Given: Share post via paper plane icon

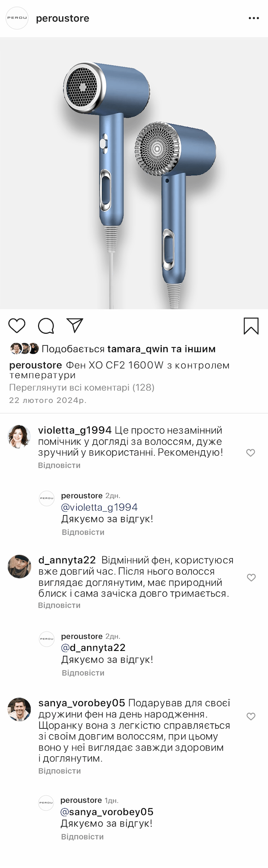Looking at the screenshot, I should 75,325.
